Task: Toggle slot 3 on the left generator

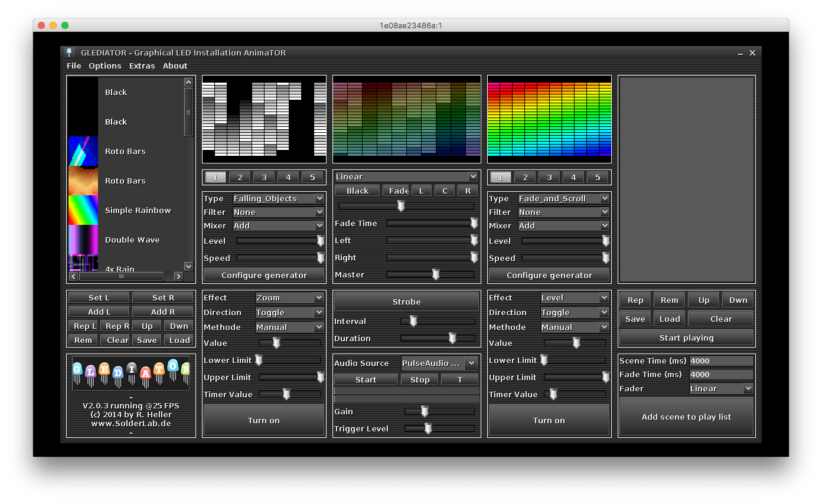Action: pyautogui.click(x=264, y=177)
